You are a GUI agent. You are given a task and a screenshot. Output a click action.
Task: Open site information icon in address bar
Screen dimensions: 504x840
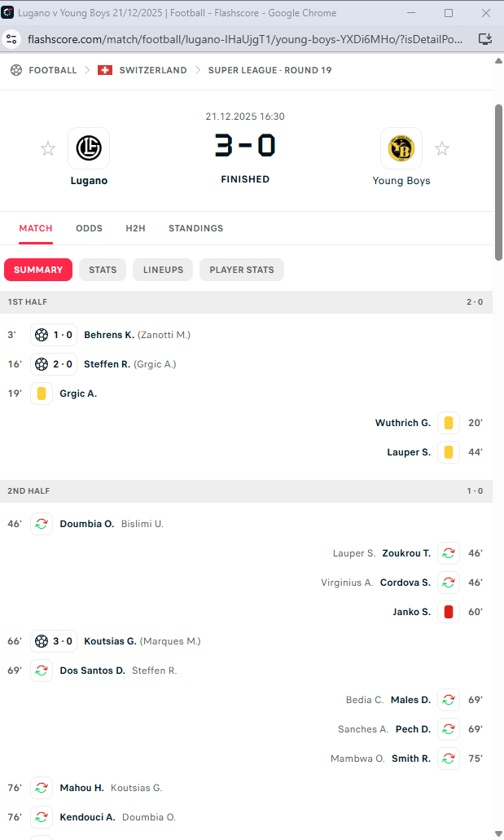[x=11, y=38]
